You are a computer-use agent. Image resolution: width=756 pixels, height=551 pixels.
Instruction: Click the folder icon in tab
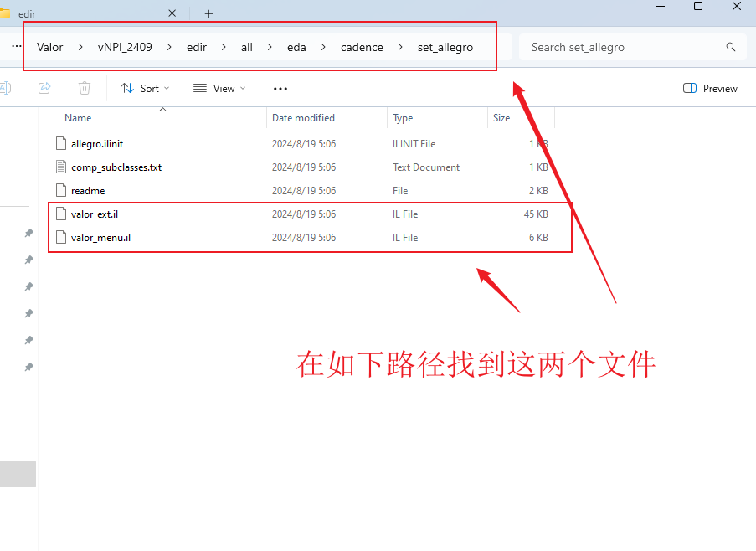(x=4, y=13)
